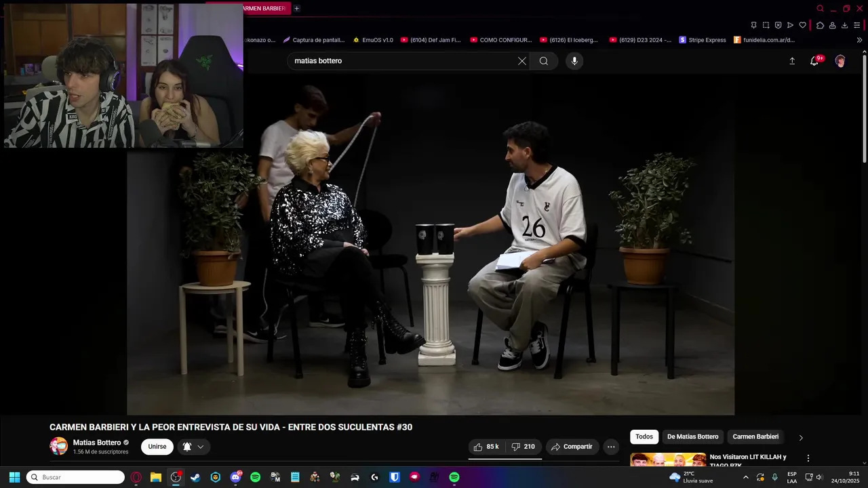Open the browser pinboards pin icon

tap(753, 25)
